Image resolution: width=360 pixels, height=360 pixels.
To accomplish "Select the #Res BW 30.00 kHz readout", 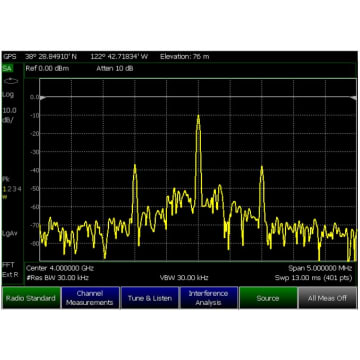I will pos(57,278).
